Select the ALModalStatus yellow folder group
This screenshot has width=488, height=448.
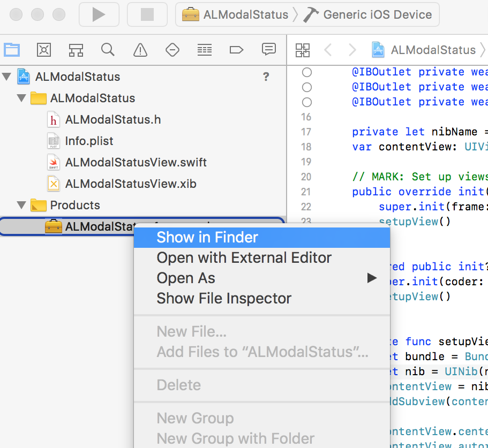click(143, 98)
